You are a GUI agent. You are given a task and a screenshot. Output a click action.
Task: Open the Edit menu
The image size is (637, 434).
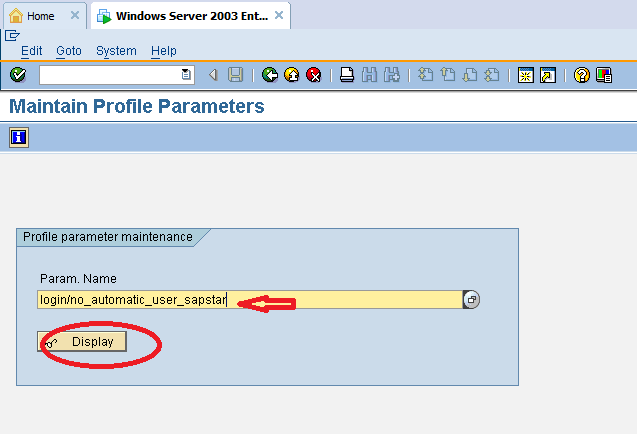click(x=32, y=51)
